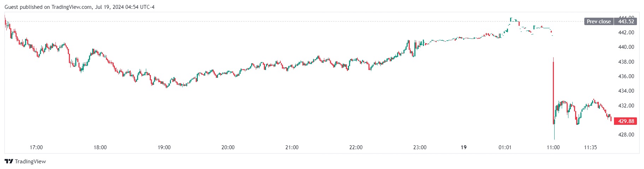Select the 20:00 time axis label
Image resolution: width=644 pixels, height=169 pixels.
coord(228,147)
